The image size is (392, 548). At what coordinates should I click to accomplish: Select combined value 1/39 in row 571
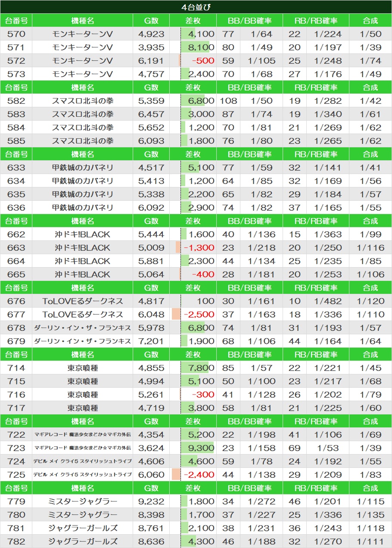pyautogui.click(x=370, y=47)
